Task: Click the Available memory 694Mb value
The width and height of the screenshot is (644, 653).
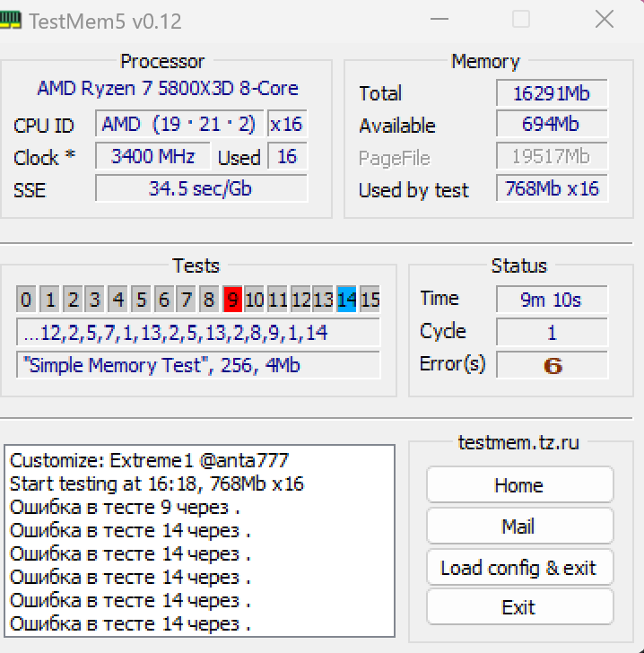Action: click(x=552, y=124)
